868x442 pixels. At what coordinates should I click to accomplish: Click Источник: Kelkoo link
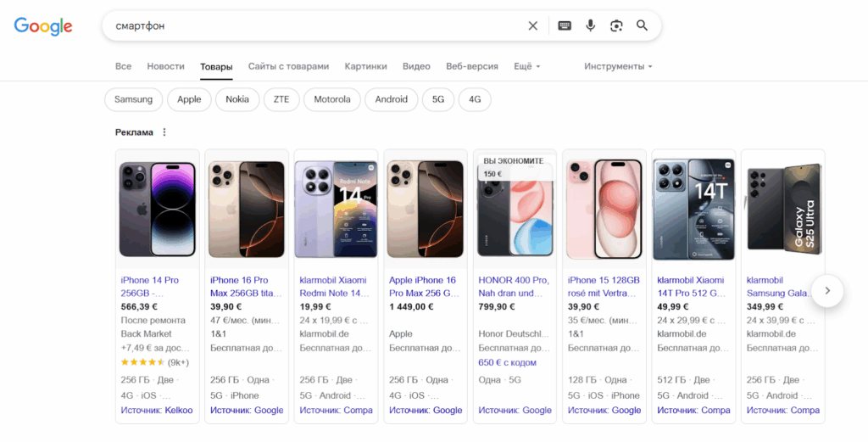[x=157, y=411]
